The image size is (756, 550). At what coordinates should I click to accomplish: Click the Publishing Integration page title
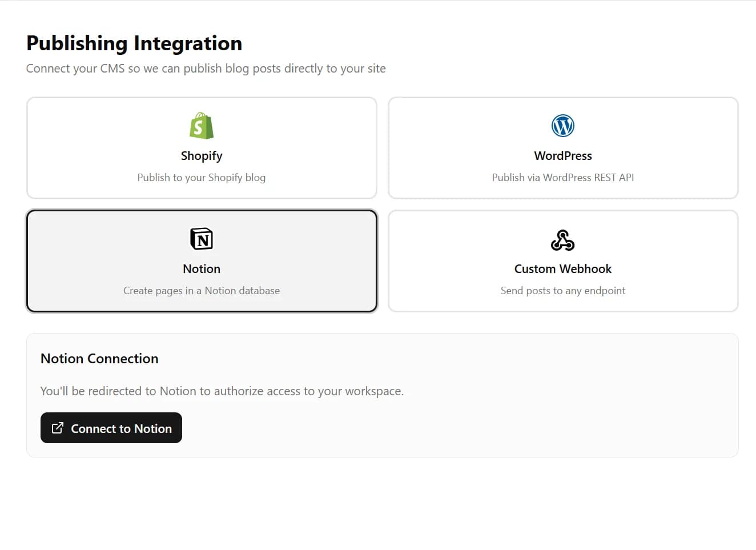134,43
